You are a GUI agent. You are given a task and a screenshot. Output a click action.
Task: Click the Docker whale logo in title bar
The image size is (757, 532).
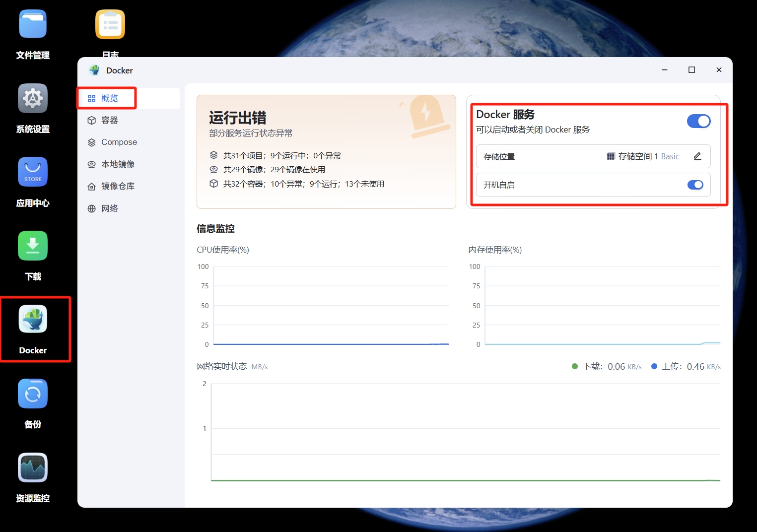click(94, 70)
